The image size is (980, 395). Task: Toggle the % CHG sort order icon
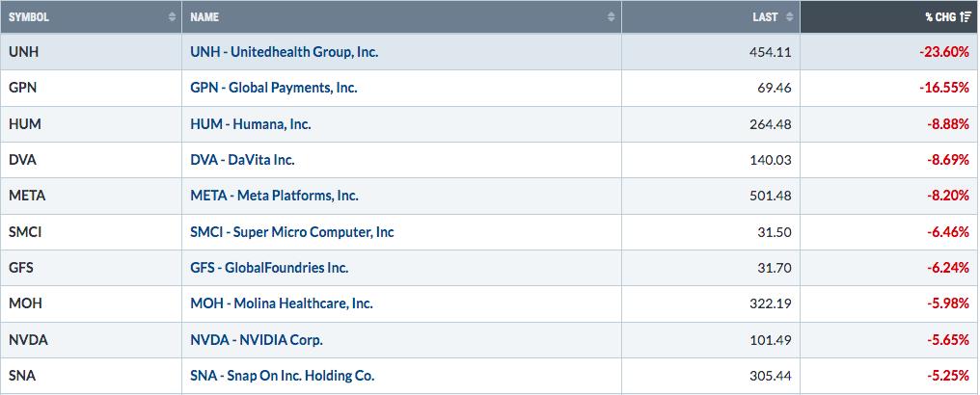point(965,16)
